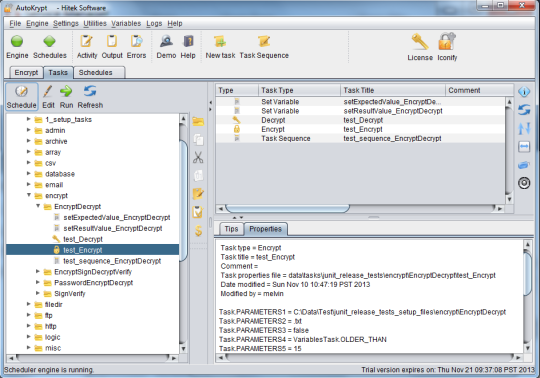Open the Utilities menu
The image size is (540, 378).
tap(95, 23)
